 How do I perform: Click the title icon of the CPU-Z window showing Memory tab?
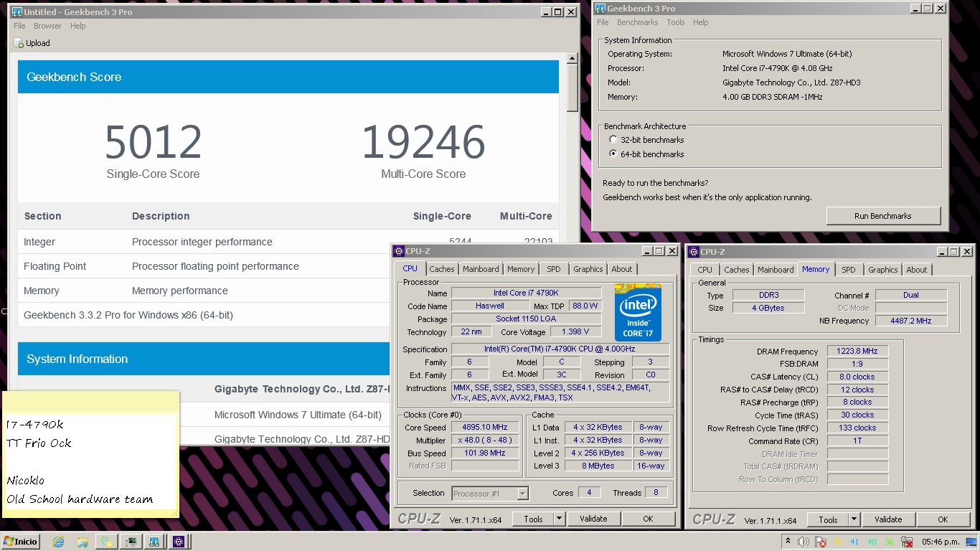[x=694, y=252]
